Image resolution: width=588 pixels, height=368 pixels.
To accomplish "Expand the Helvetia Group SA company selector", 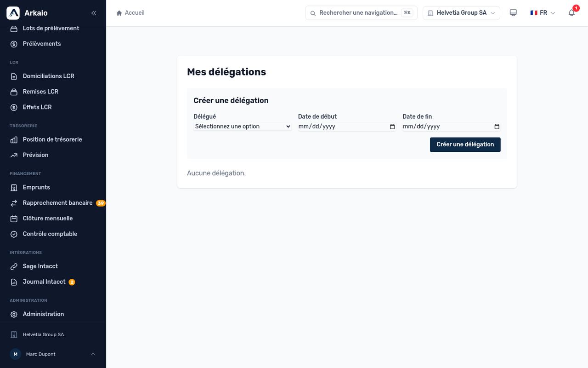I will pos(461,13).
